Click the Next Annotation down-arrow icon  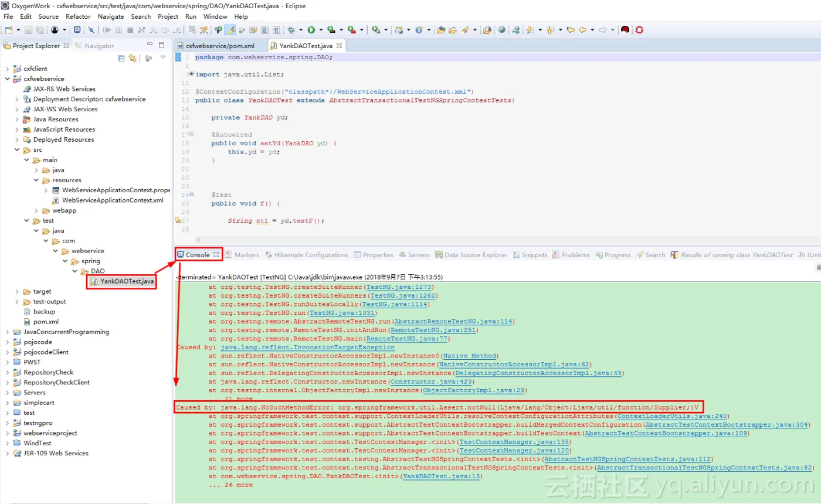530,29
